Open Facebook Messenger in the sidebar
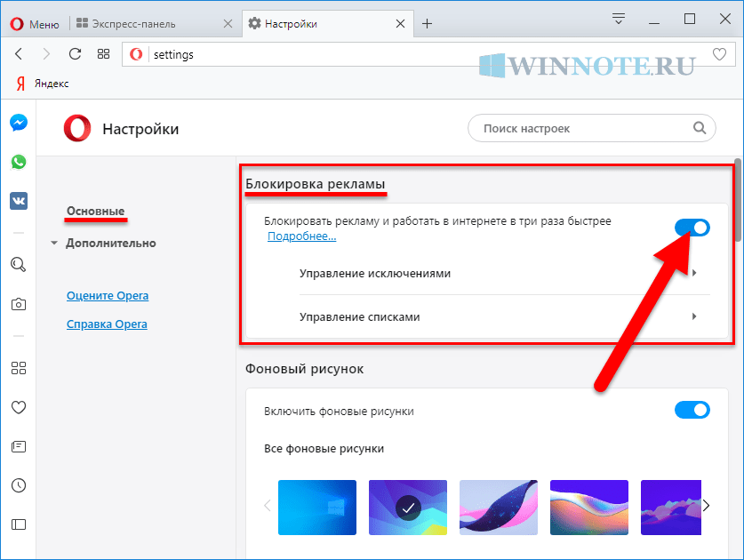The height and width of the screenshot is (560, 744). point(19,123)
